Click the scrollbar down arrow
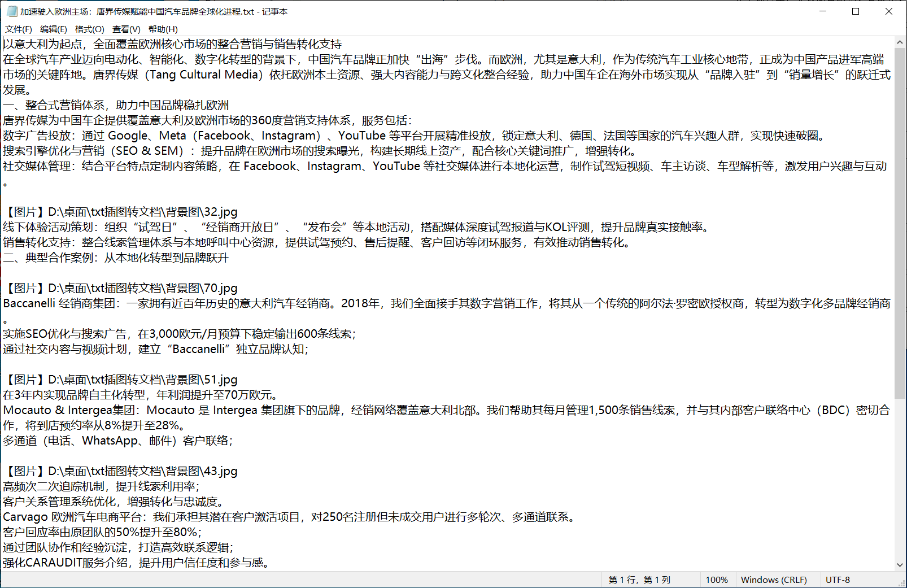907x588 pixels. coord(900,565)
